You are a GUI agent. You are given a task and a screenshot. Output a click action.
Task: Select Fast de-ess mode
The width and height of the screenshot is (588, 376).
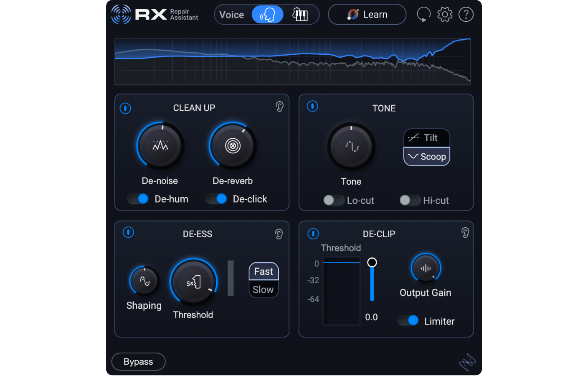point(264,271)
